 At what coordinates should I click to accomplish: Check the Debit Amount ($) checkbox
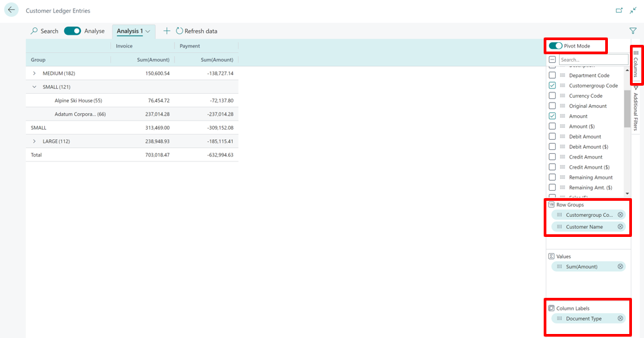coord(552,147)
